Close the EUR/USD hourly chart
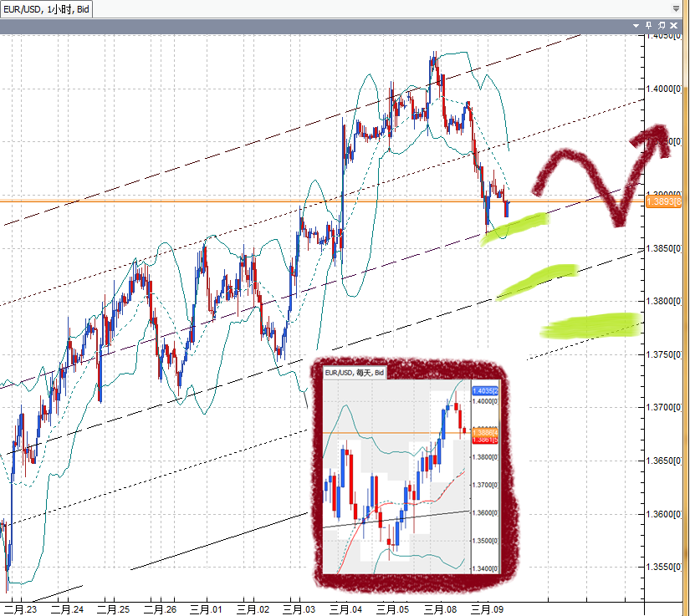Viewport: 690px width, 616px height. (x=672, y=26)
